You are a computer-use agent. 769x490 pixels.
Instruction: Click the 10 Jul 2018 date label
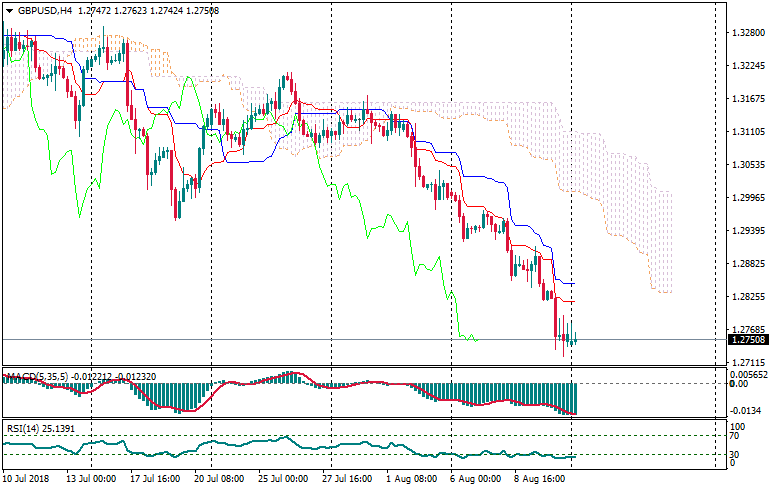[x=26, y=479]
